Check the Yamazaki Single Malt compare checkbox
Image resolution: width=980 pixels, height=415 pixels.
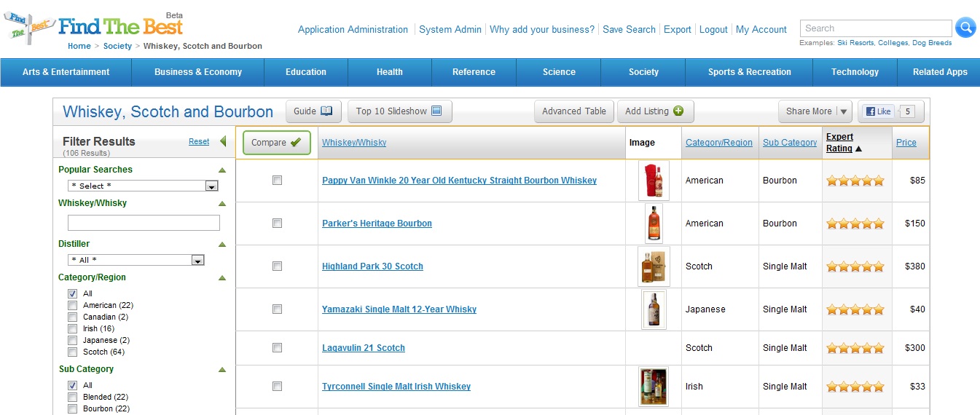[277, 309]
